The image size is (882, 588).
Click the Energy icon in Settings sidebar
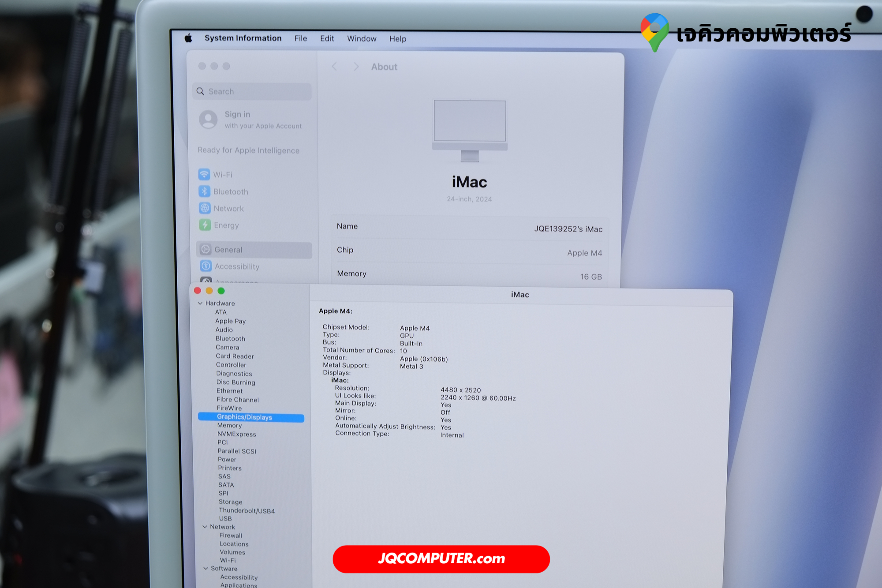[x=205, y=225]
